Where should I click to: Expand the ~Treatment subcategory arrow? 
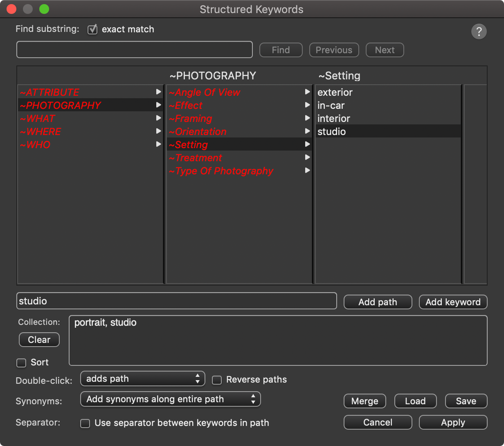(308, 158)
